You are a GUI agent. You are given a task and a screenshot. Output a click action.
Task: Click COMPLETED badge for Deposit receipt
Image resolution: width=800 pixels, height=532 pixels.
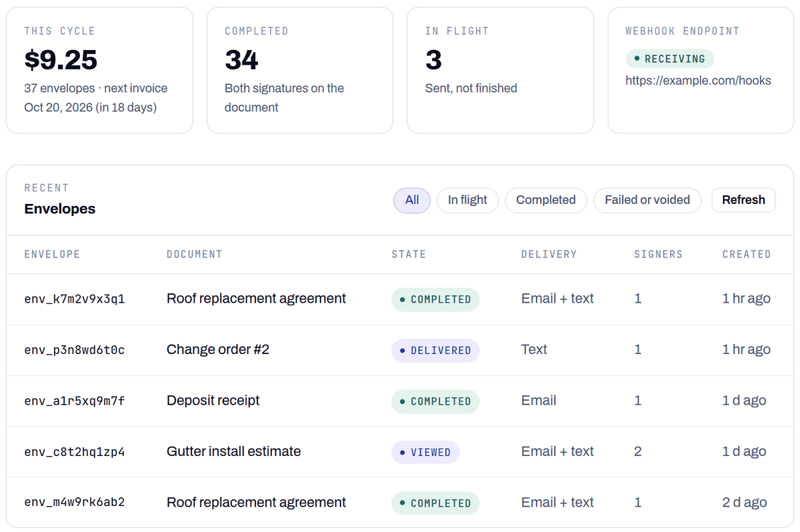pyautogui.click(x=435, y=401)
